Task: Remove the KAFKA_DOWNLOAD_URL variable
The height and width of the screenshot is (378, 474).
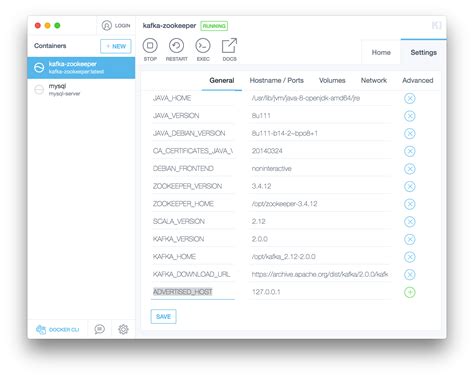Action: tap(410, 275)
